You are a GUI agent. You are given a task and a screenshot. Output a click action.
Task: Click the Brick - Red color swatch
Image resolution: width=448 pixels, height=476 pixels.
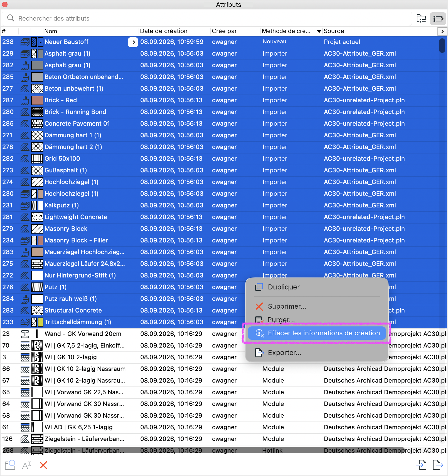coord(37,100)
